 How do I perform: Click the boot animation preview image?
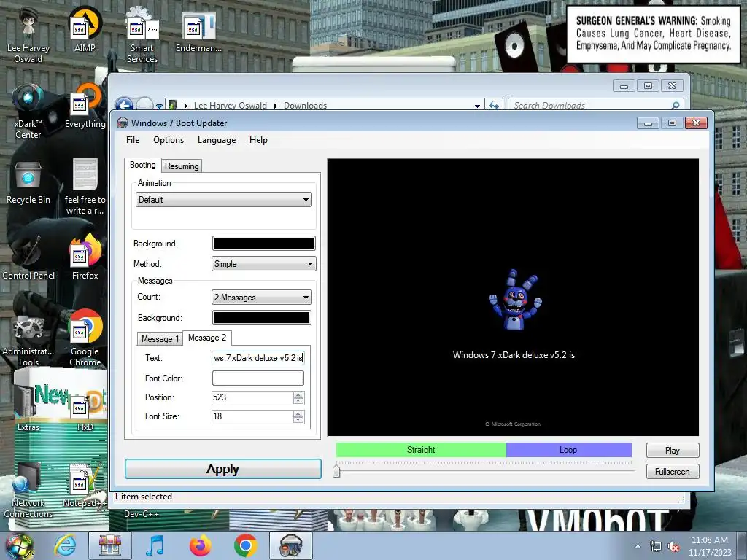[514, 297]
